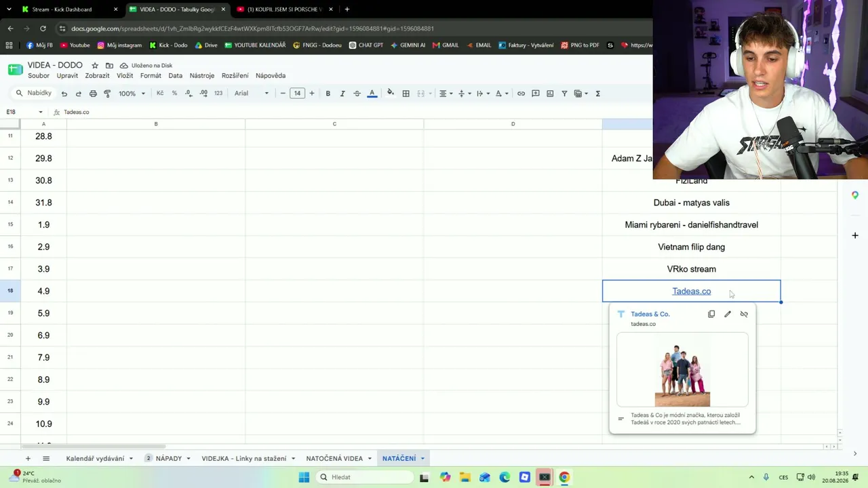Format cell as percent

[174, 94]
